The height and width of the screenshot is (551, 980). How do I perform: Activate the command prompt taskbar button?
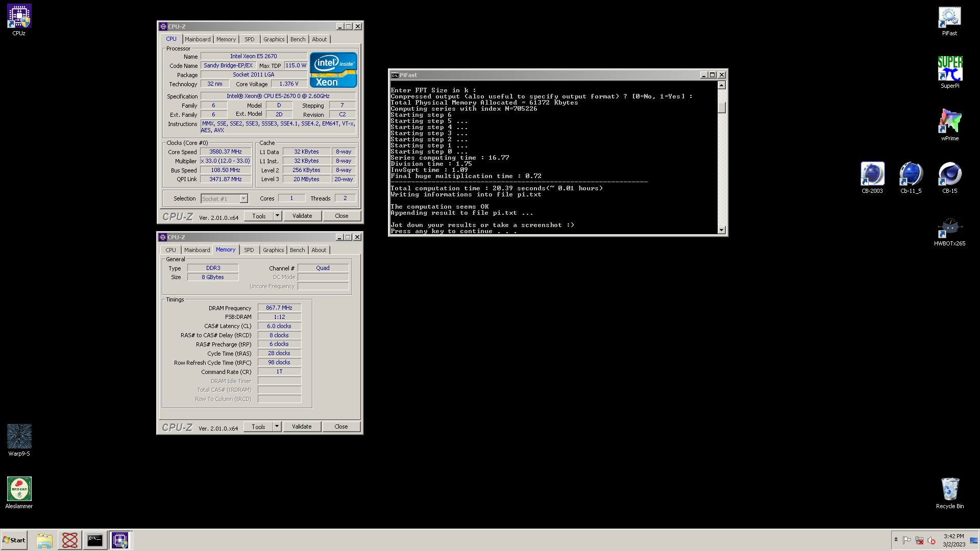point(95,540)
